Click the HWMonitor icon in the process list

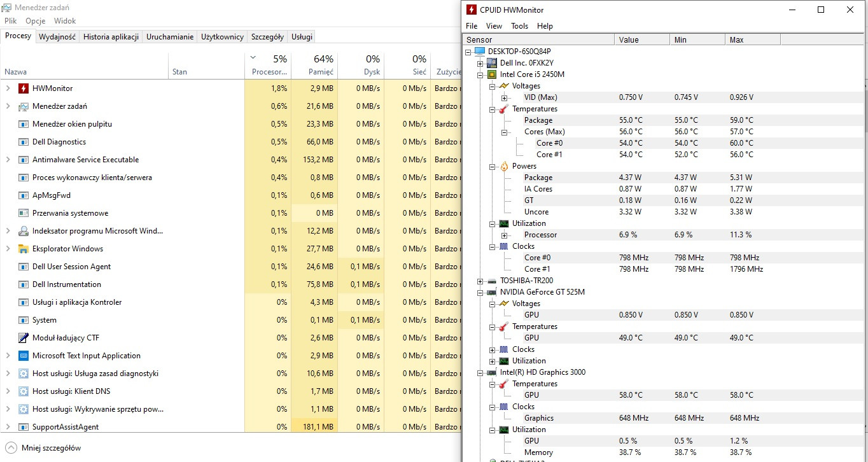[x=23, y=88]
